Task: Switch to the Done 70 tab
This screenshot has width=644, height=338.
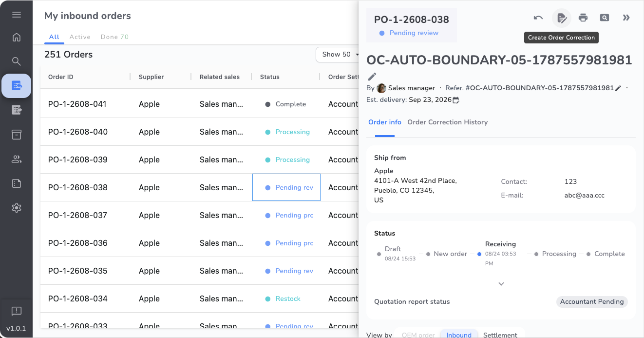Action: [114, 37]
